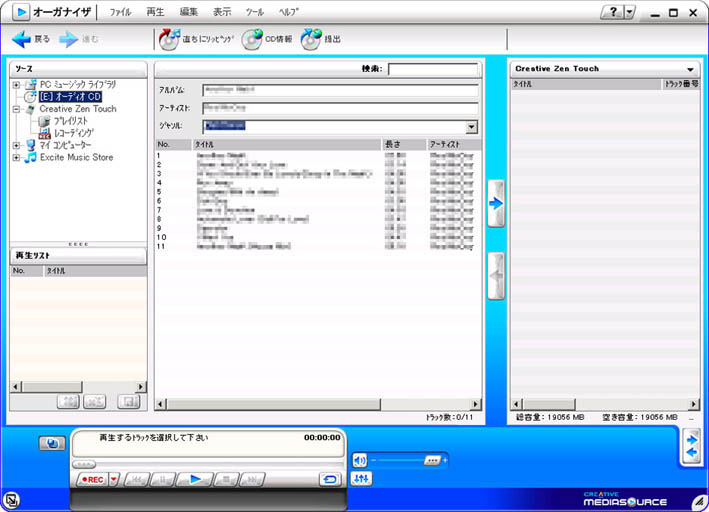This screenshot has height=512, width=709.
Task: Click the speaker mute icon
Action: tap(360, 460)
